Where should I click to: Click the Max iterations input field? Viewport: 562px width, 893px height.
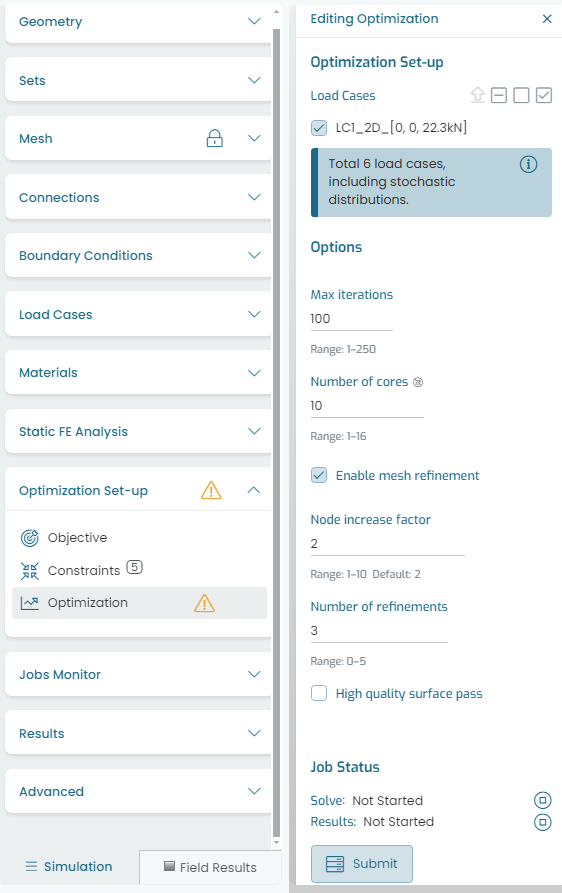click(x=351, y=319)
